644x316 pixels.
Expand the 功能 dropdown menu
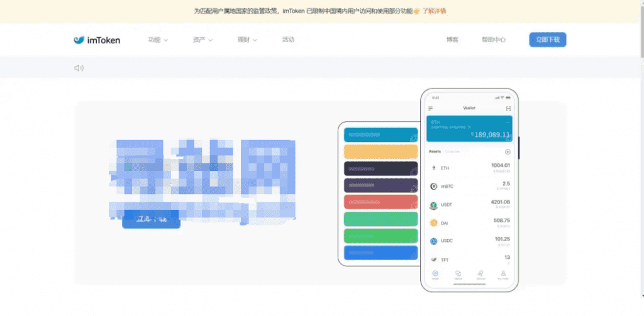(158, 40)
